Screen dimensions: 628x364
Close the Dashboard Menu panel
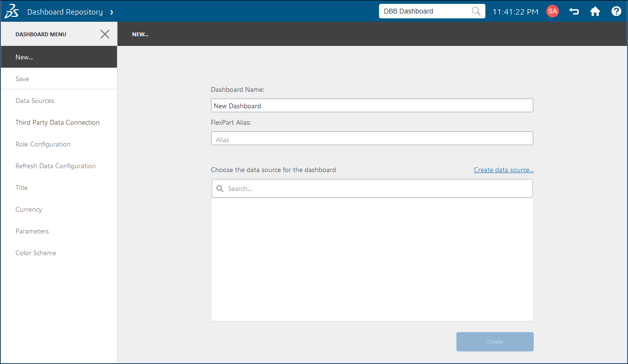point(104,34)
